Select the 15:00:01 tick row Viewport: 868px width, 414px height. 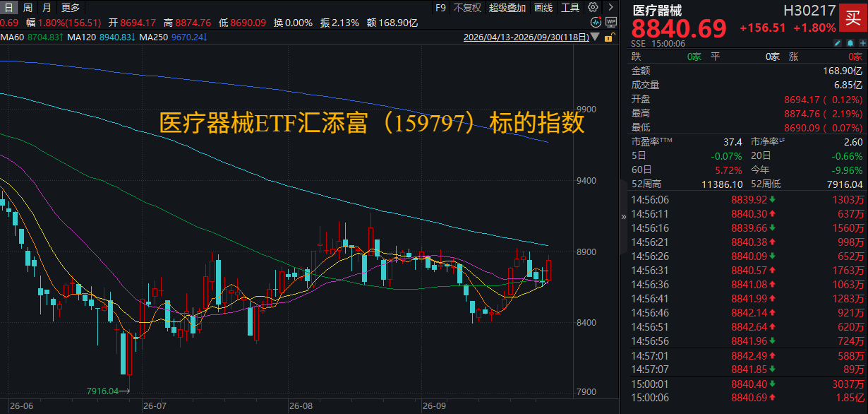tap(747, 384)
